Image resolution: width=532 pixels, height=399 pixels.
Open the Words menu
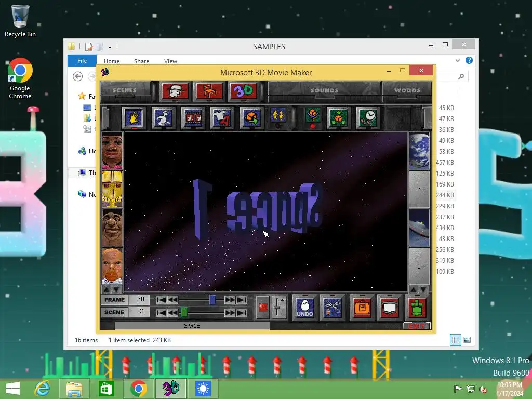click(407, 90)
